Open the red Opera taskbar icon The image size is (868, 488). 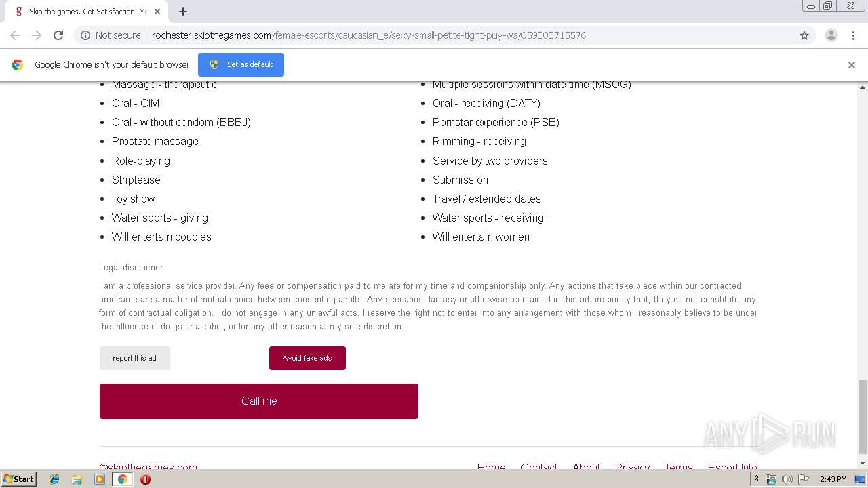click(145, 479)
